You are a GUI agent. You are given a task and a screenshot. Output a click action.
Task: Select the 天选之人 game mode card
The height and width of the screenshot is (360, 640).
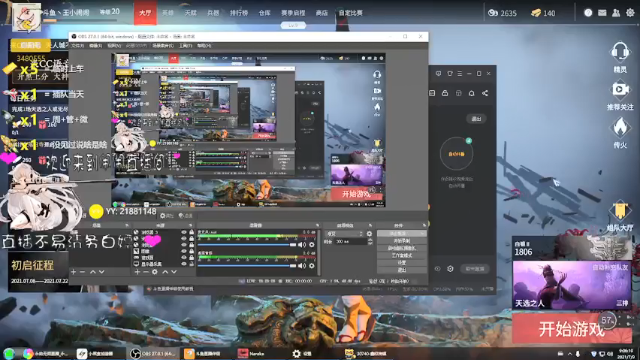click(x=572, y=285)
